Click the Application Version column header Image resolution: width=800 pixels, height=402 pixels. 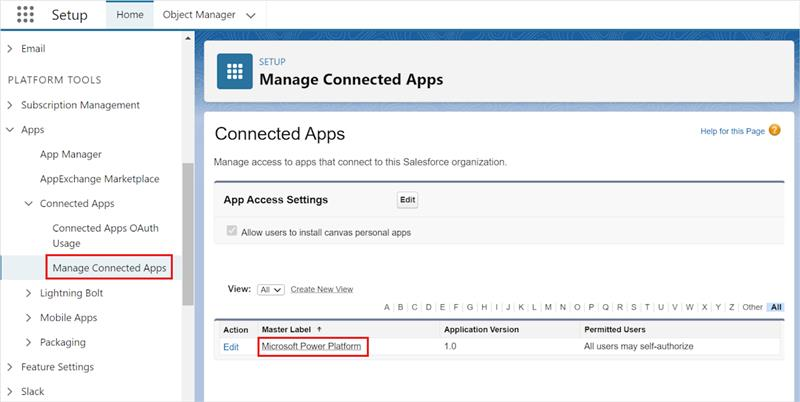click(x=481, y=330)
